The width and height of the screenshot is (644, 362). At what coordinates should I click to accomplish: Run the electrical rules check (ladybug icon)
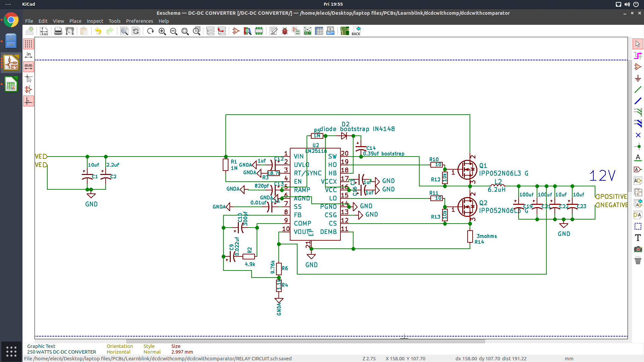[285, 31]
